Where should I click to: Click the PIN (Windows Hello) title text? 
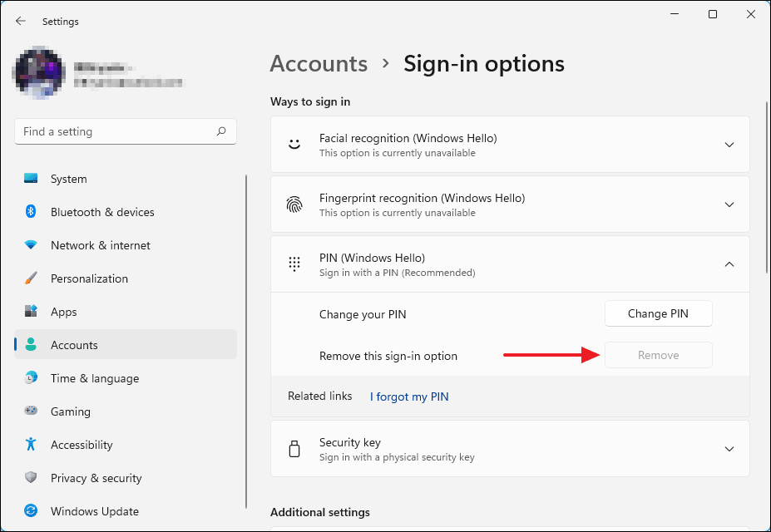(x=373, y=258)
